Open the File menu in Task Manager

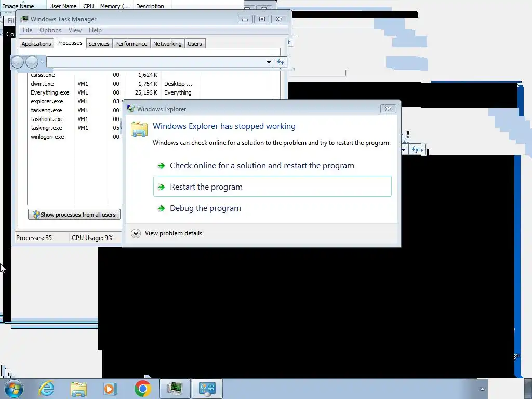coord(28,30)
